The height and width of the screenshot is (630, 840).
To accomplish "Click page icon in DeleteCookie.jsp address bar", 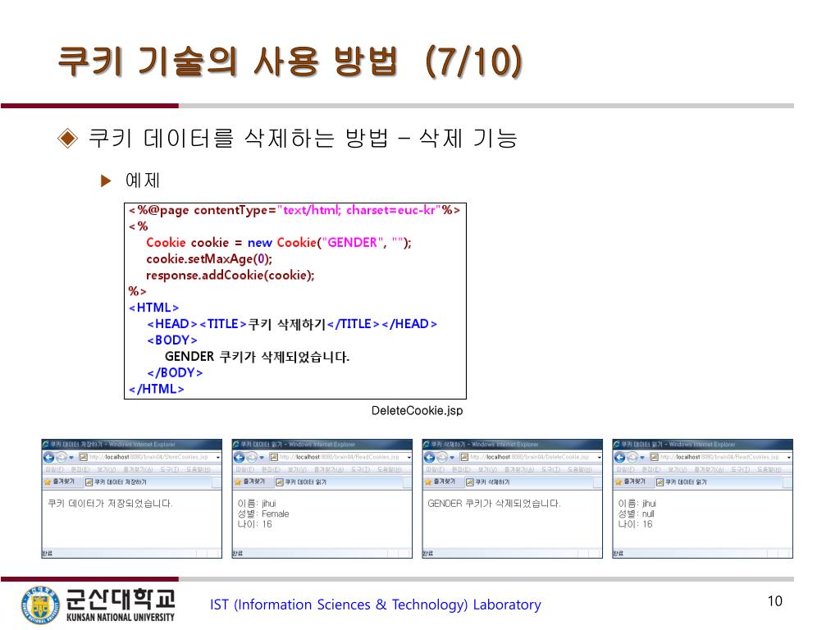I will [464, 458].
